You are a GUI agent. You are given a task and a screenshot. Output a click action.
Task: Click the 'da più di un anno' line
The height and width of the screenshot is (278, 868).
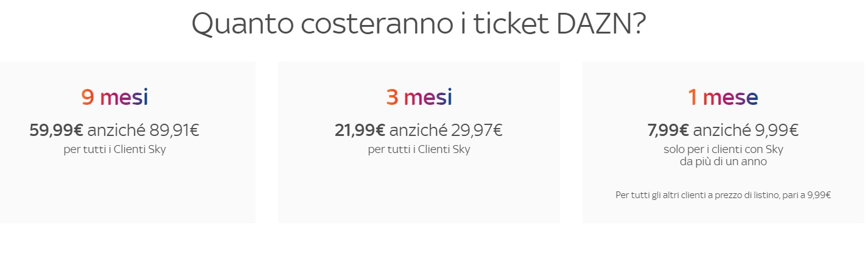pos(723,162)
